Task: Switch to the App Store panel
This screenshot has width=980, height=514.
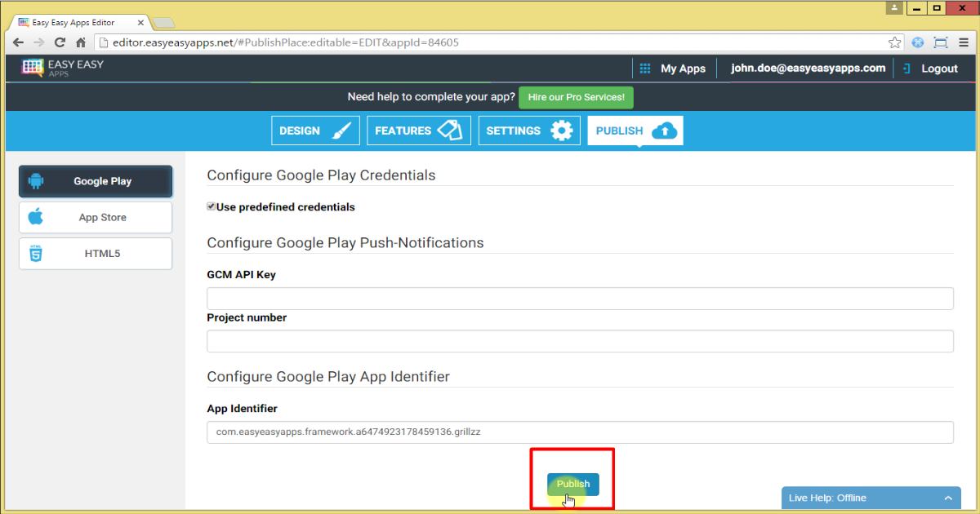Action: [96, 217]
